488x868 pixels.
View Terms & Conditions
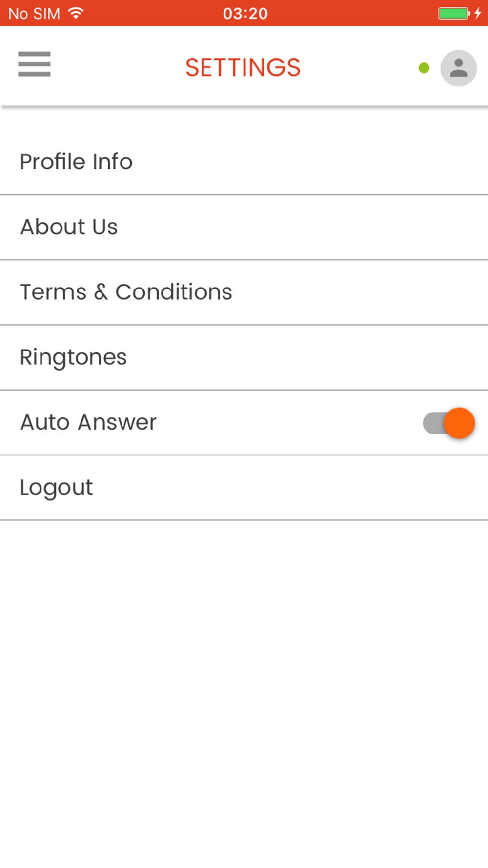point(244,292)
